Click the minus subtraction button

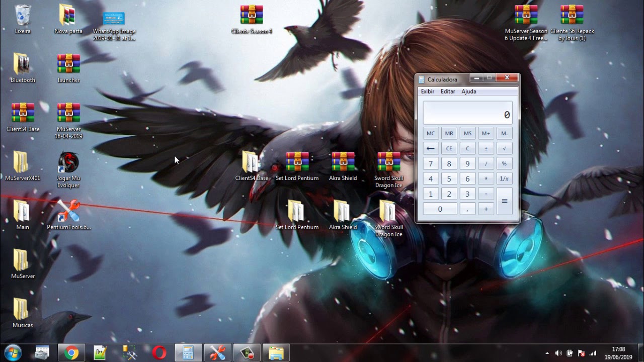(x=486, y=194)
